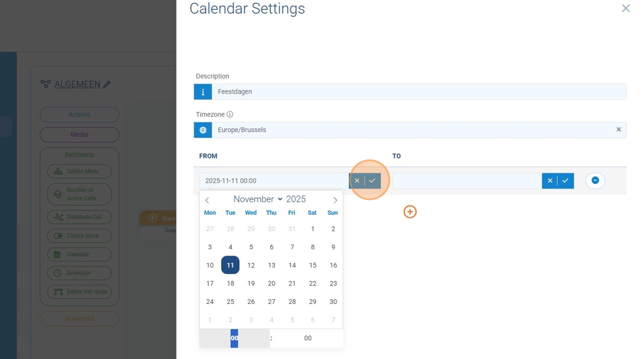Pick November 28 in the date picker
The image size is (644, 359).
pos(292,302)
